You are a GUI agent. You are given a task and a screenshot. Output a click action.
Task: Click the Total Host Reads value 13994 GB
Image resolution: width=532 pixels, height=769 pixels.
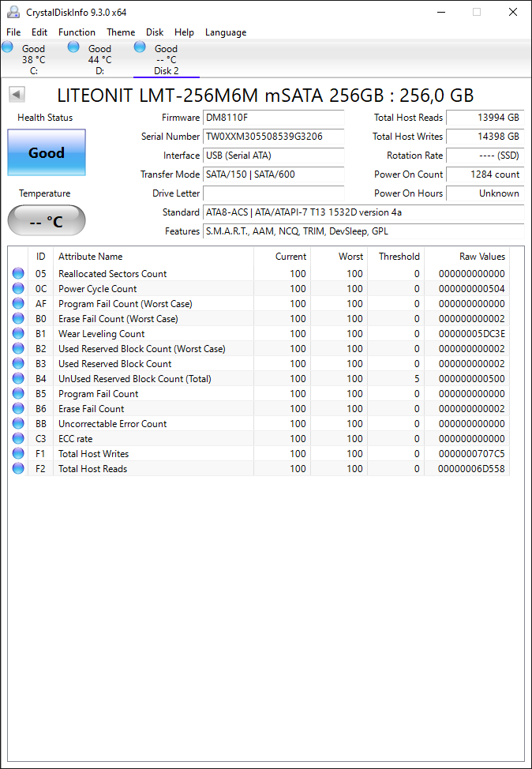coord(485,118)
